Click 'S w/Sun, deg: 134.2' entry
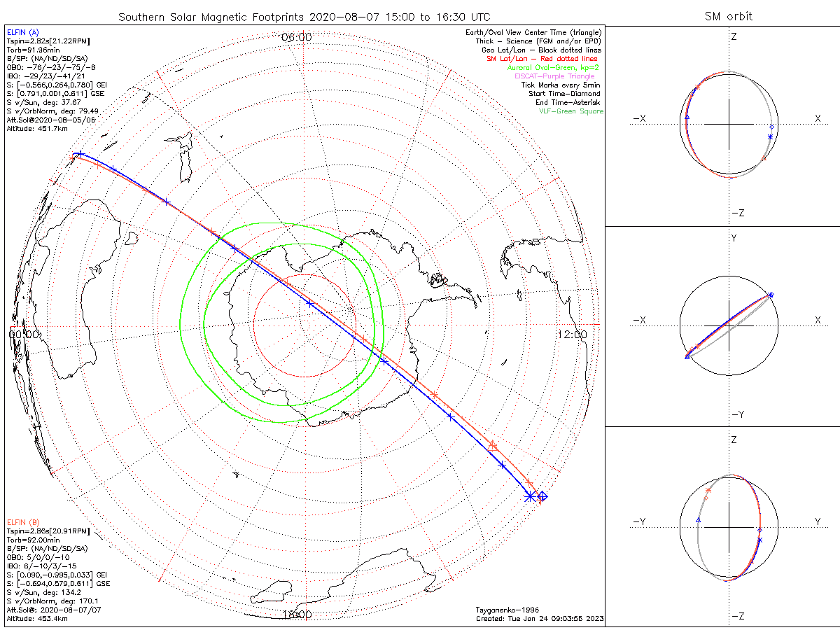 (43, 592)
